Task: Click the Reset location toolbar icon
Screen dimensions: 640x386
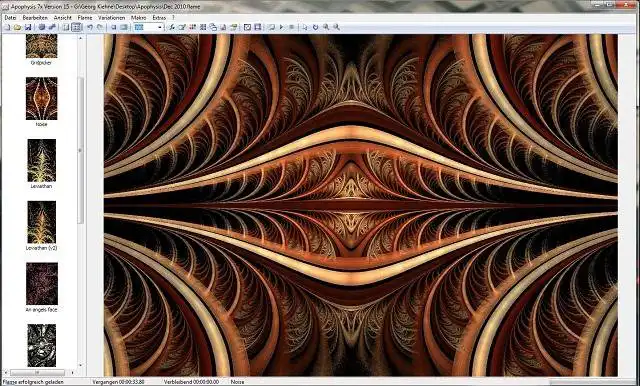Action: pos(114,27)
